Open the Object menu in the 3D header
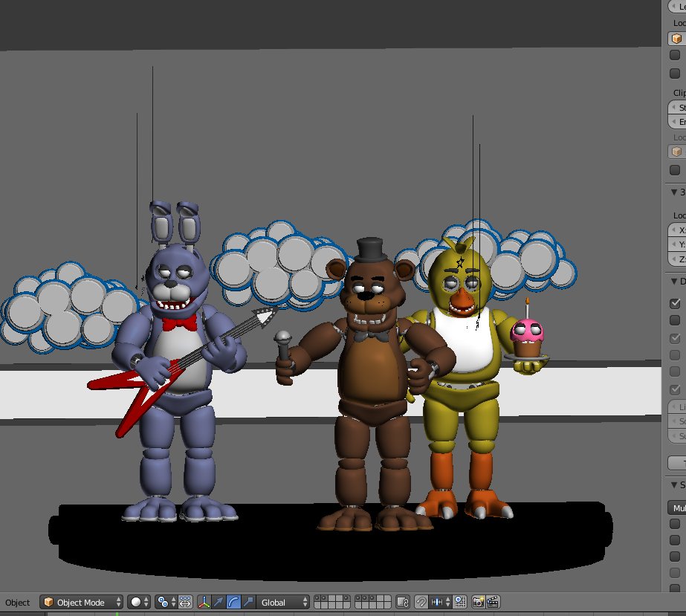 [18, 603]
